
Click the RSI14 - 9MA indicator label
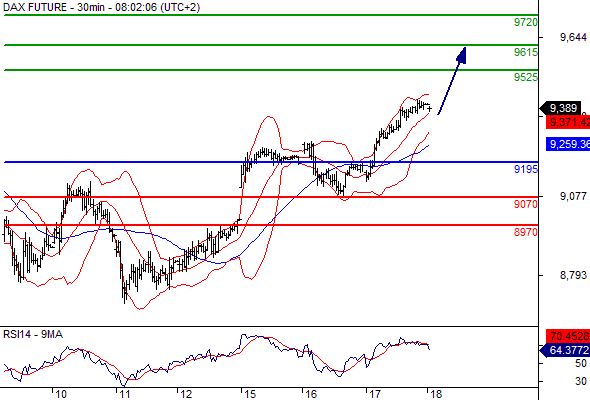(33, 335)
